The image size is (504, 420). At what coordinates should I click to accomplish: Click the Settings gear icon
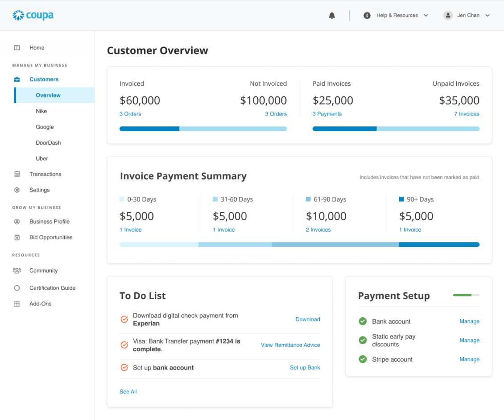17,190
